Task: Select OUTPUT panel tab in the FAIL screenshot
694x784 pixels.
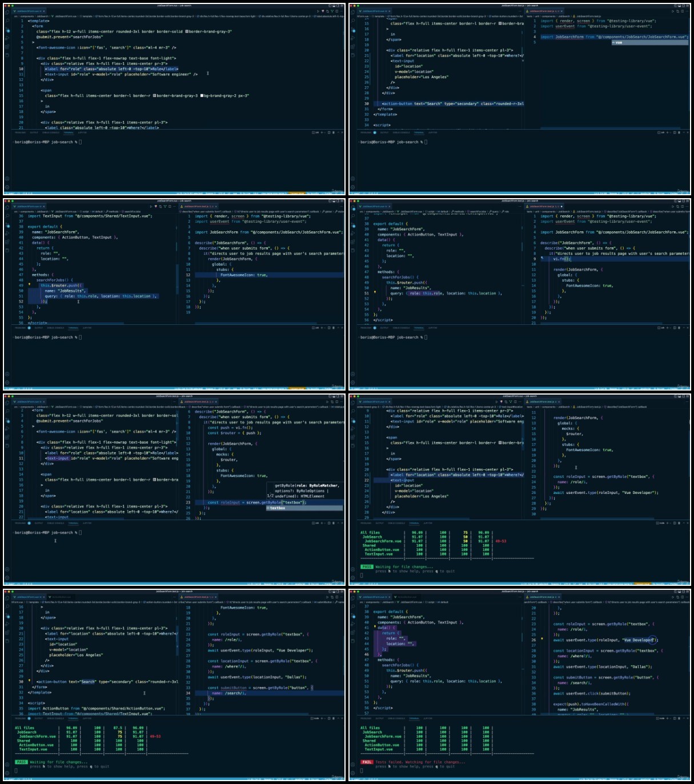Action: [379, 718]
